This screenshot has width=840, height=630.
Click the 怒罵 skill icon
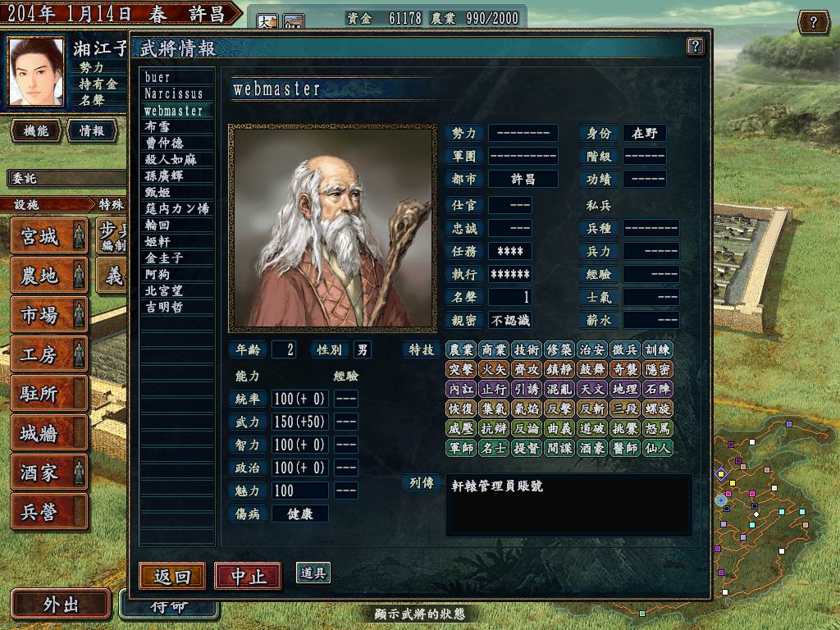coord(658,428)
